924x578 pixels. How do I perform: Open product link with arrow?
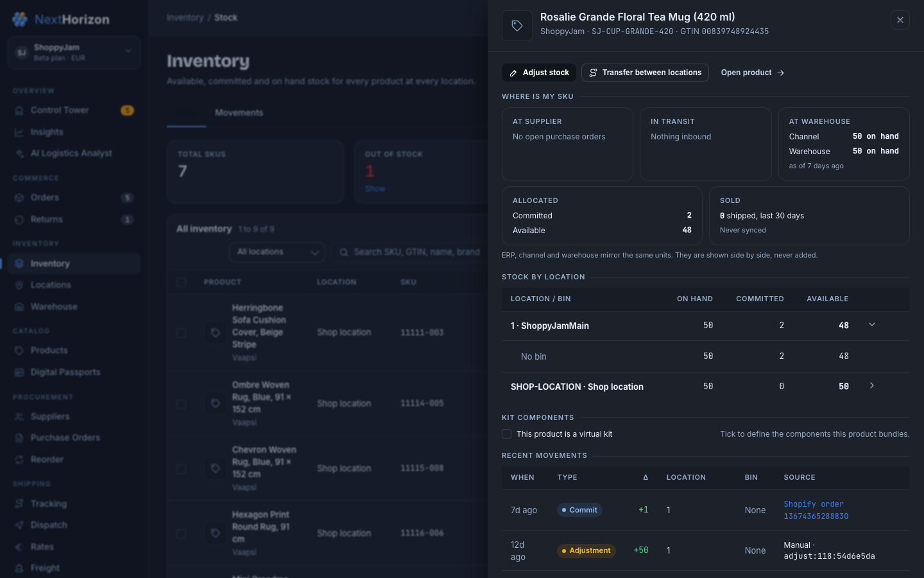[x=752, y=73]
